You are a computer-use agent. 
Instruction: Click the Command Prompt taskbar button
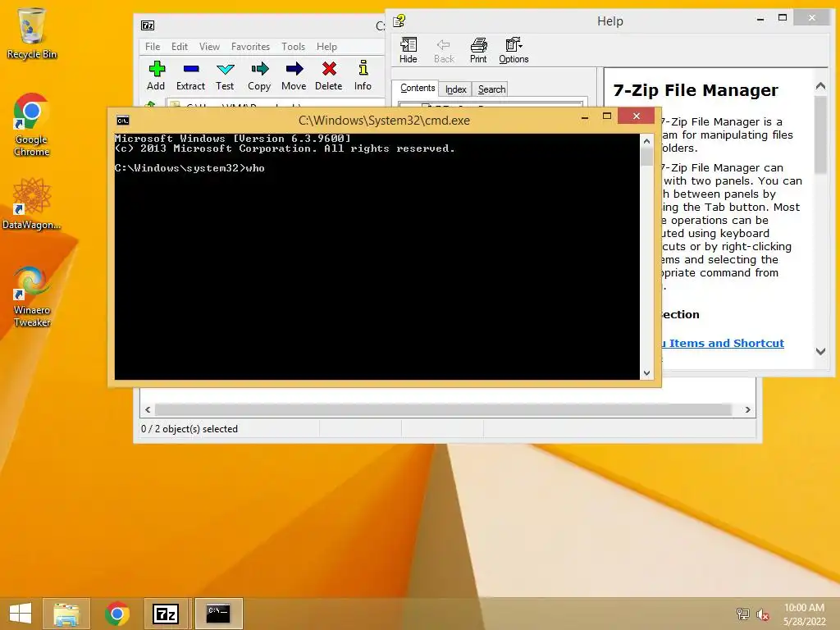pyautogui.click(x=218, y=614)
